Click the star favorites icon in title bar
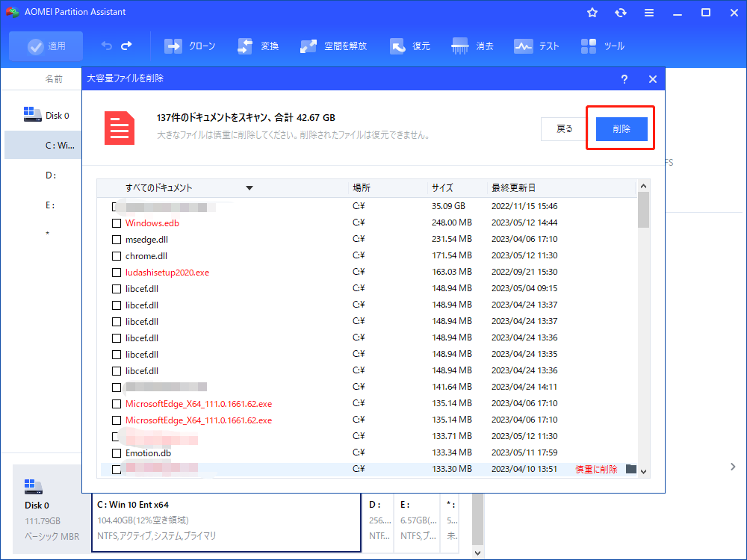Screen dimensions: 747x560 592,13
